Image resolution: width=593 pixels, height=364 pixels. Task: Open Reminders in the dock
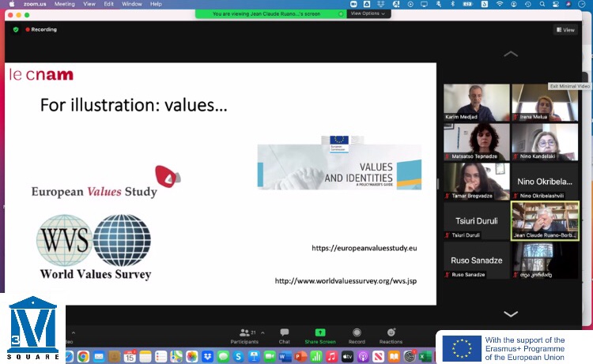click(x=161, y=356)
